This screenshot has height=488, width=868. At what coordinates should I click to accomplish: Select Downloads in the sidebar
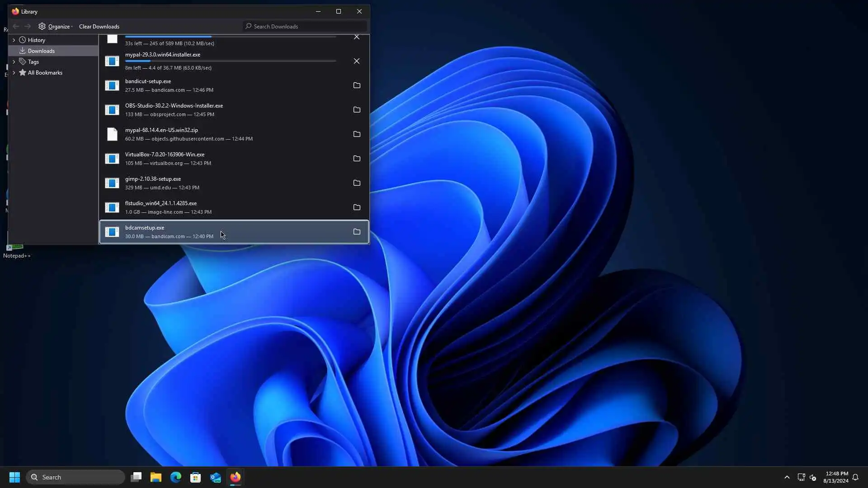(x=41, y=51)
